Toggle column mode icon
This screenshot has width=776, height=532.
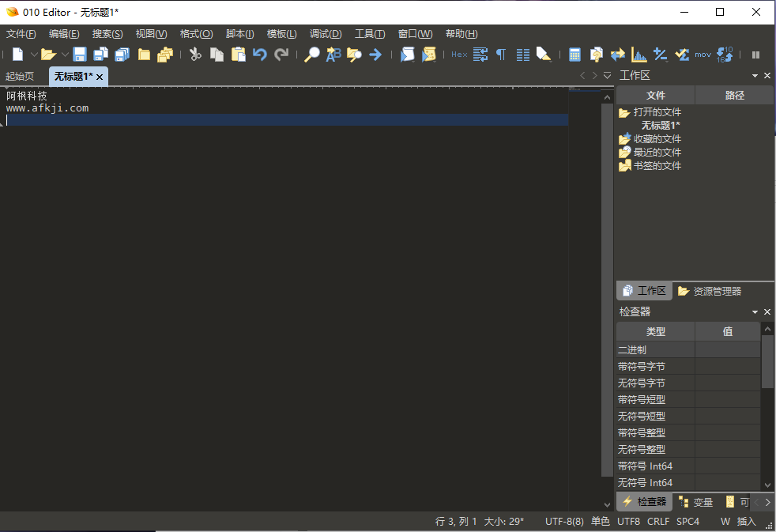coord(523,55)
